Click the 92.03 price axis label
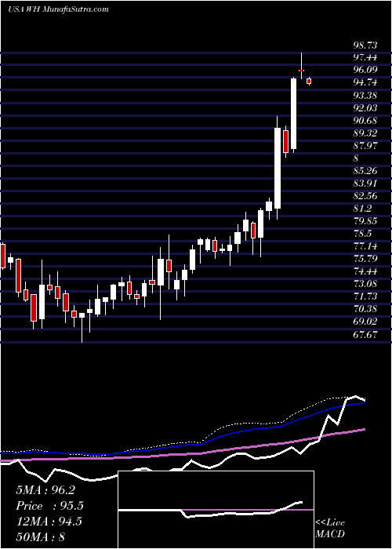 [365, 108]
